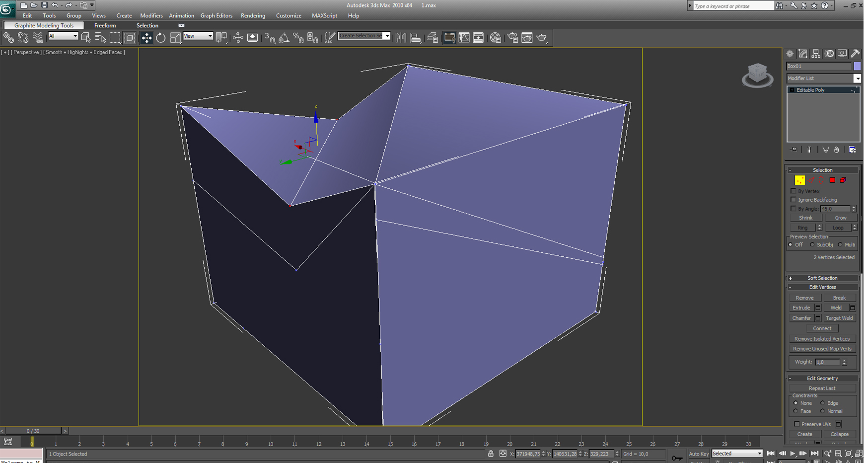The height and width of the screenshot is (463, 868).
Task: Click the Play Animation button
Action: click(793, 454)
